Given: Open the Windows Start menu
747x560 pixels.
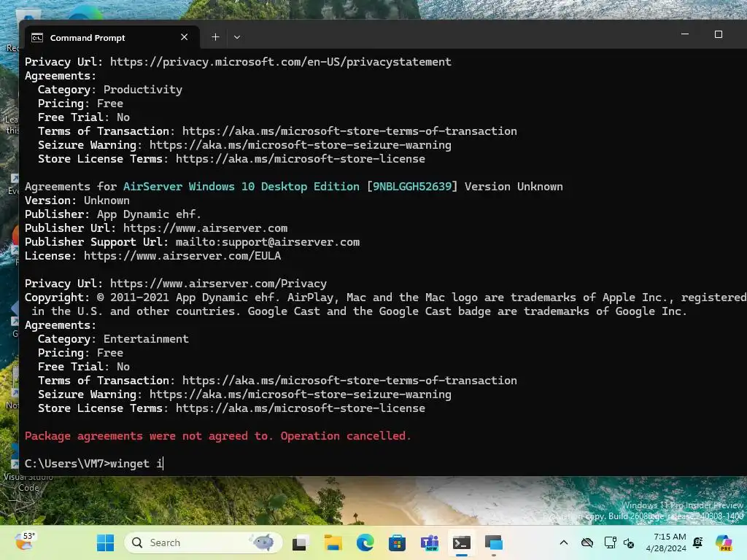Looking at the screenshot, I should (105, 542).
